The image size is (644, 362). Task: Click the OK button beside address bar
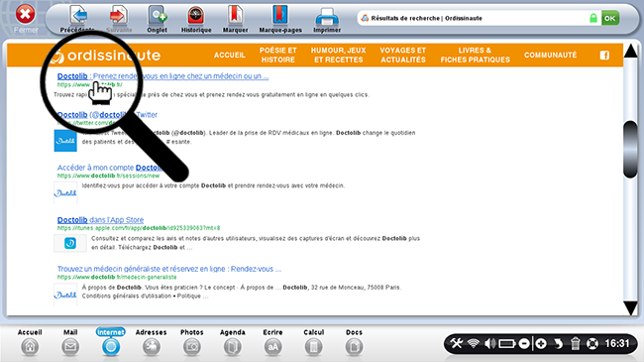tap(610, 18)
